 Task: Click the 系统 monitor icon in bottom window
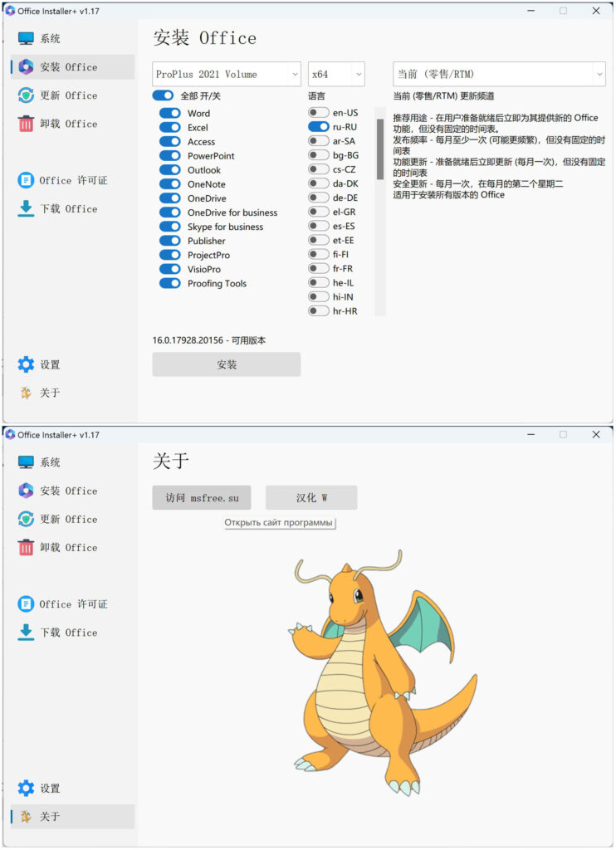pyautogui.click(x=26, y=462)
